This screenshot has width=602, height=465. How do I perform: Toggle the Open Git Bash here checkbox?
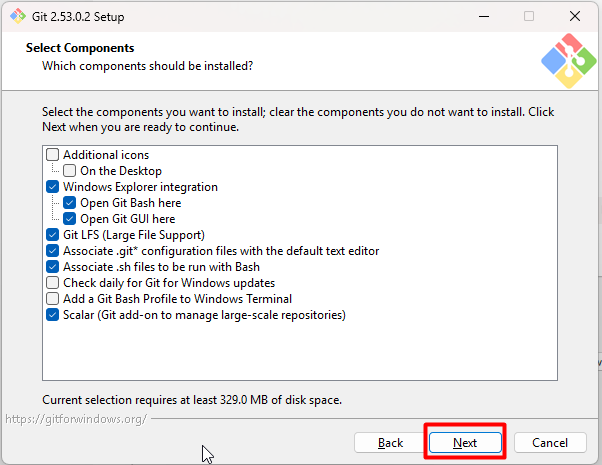pyautogui.click(x=69, y=203)
